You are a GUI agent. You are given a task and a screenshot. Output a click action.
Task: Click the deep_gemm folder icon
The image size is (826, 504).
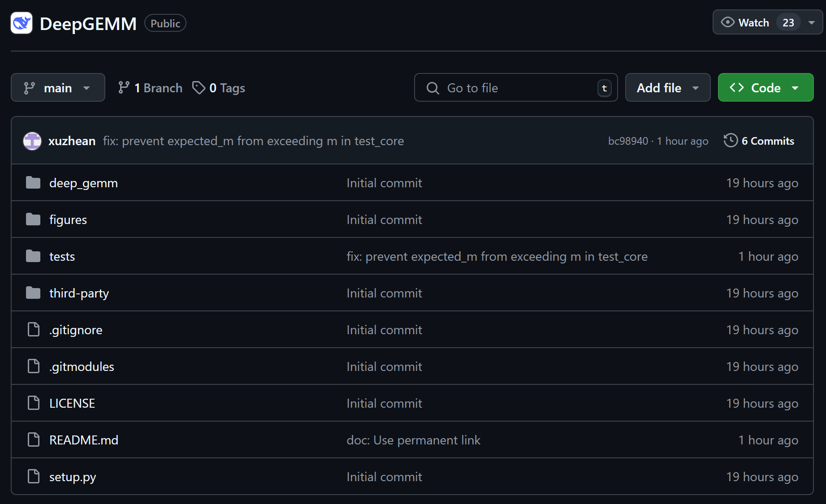(33, 183)
